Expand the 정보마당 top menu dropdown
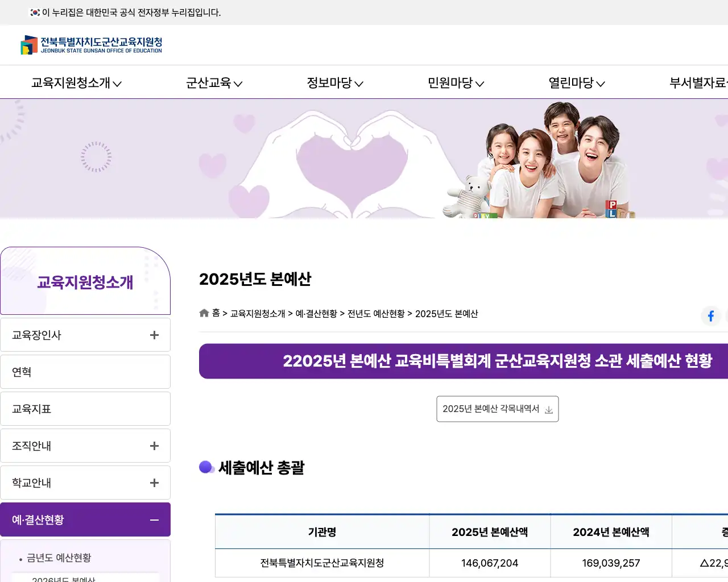This screenshot has width=728, height=582. [x=334, y=83]
